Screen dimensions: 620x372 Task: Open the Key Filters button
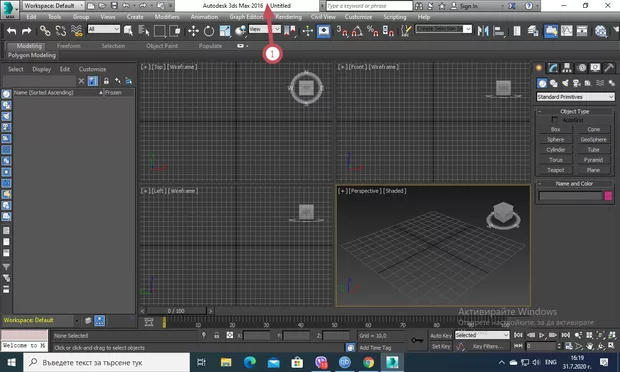[488, 346]
